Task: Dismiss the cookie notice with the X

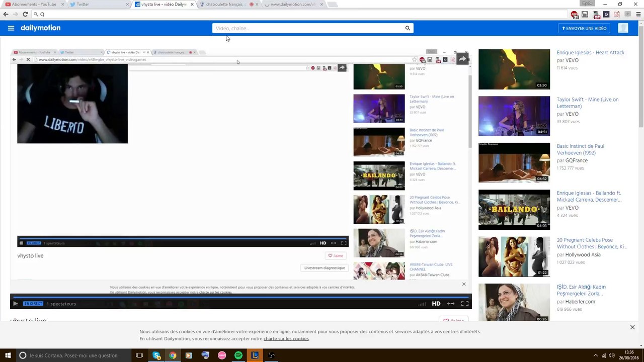Action: (x=632, y=327)
